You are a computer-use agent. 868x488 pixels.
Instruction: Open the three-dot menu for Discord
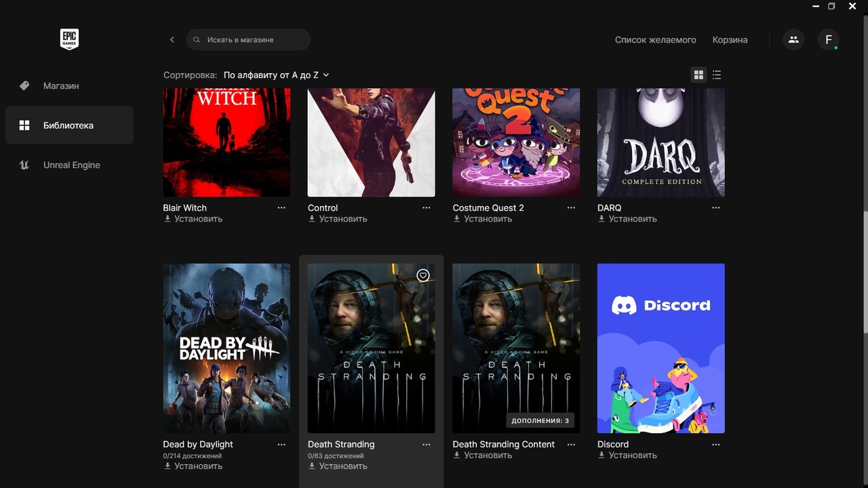[716, 445]
